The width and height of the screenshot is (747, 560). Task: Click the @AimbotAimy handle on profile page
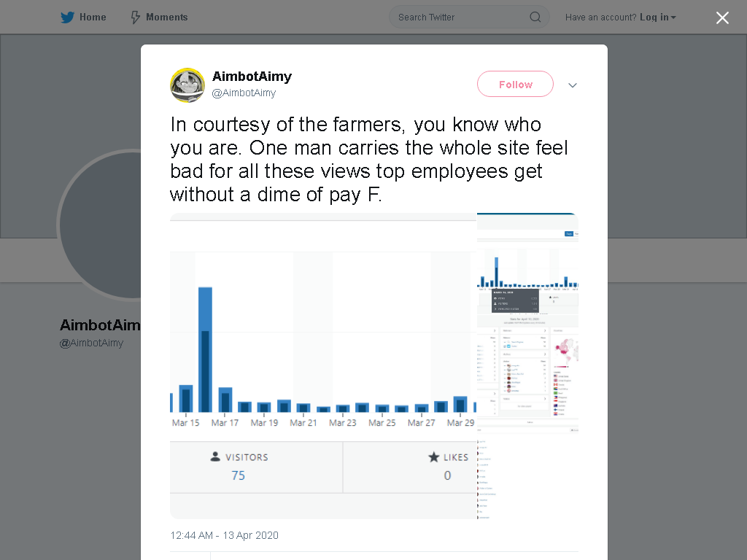(x=91, y=343)
